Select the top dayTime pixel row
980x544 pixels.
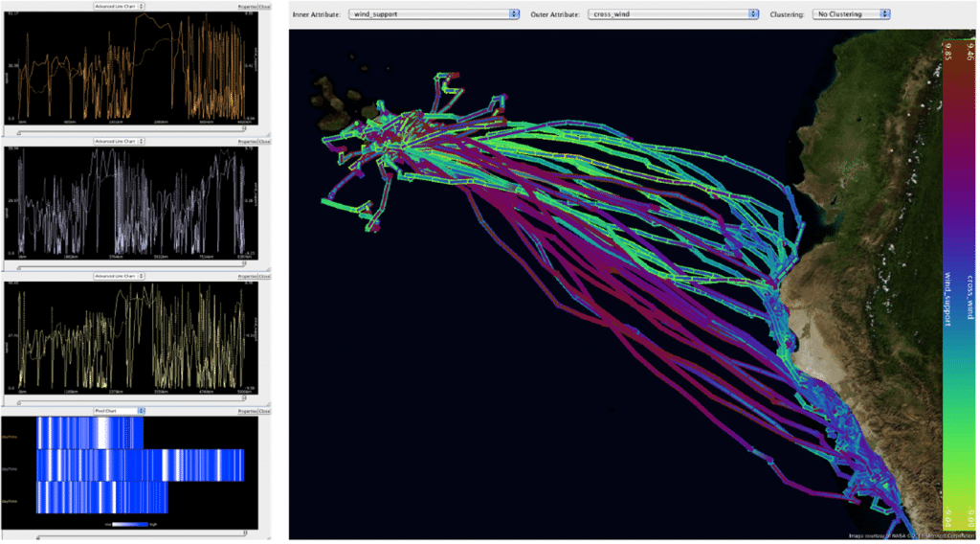click(x=90, y=433)
